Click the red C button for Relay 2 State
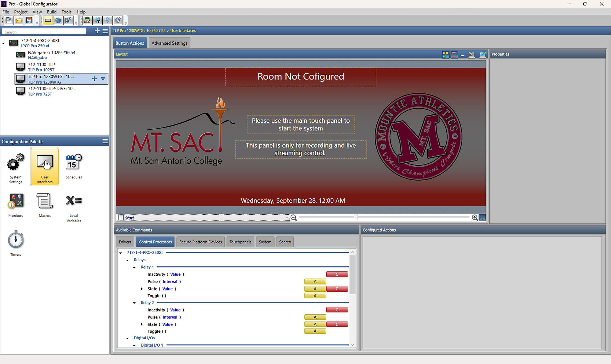 pos(337,324)
